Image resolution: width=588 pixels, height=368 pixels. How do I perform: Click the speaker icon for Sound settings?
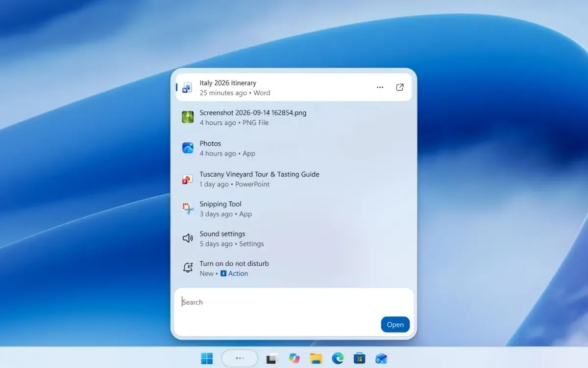188,238
